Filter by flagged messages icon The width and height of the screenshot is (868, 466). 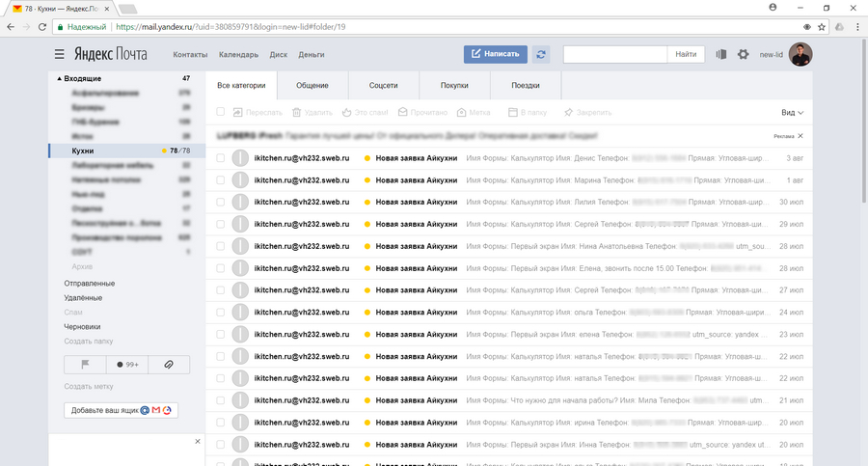(84, 365)
